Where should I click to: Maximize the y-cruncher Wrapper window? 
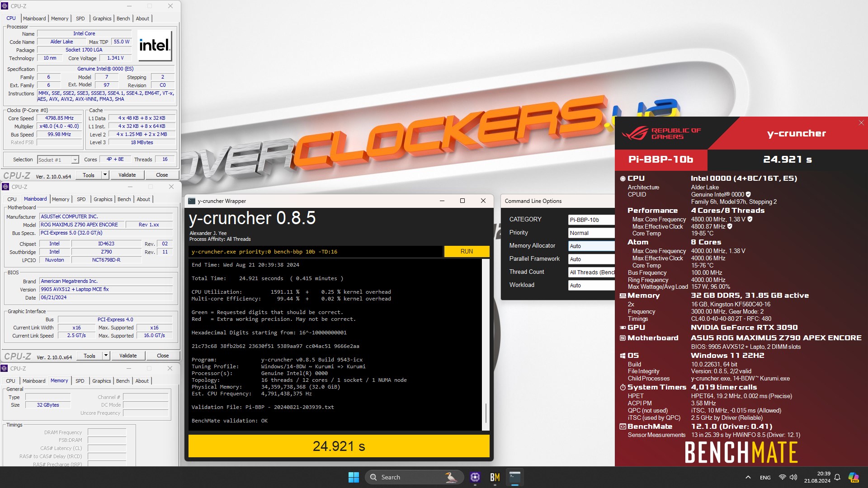[x=462, y=201]
